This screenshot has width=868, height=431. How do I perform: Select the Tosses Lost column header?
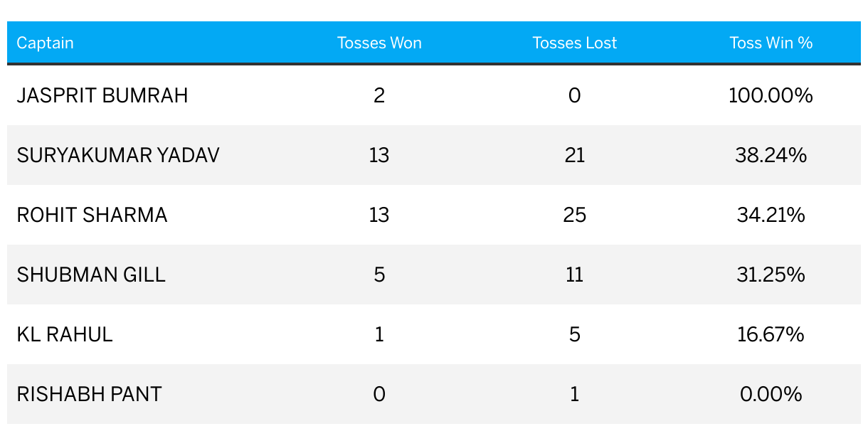(575, 43)
